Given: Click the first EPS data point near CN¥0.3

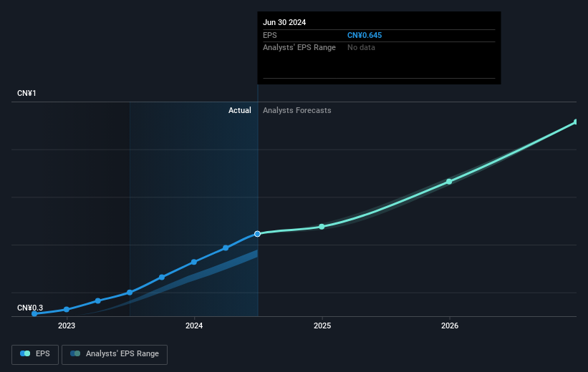Looking at the screenshot, I should 34,314.
